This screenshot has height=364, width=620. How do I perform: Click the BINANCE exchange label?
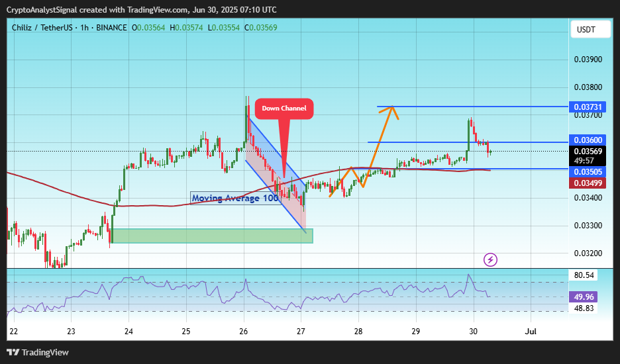point(111,28)
